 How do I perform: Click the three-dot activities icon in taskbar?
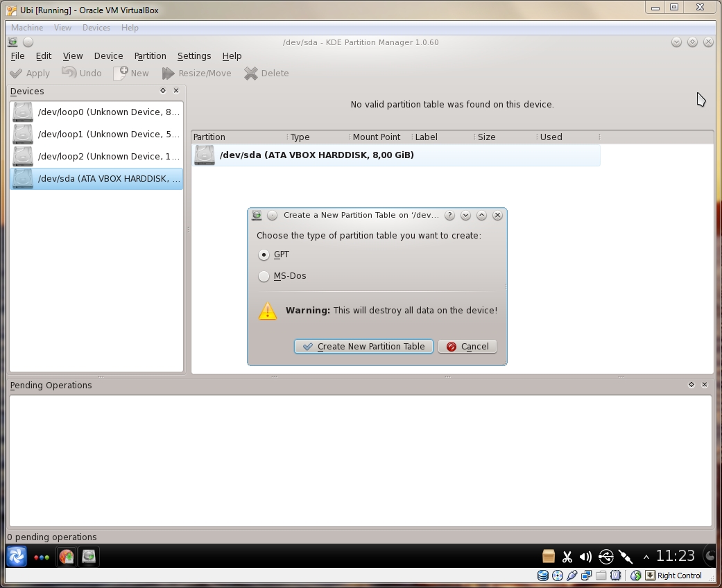[42, 557]
